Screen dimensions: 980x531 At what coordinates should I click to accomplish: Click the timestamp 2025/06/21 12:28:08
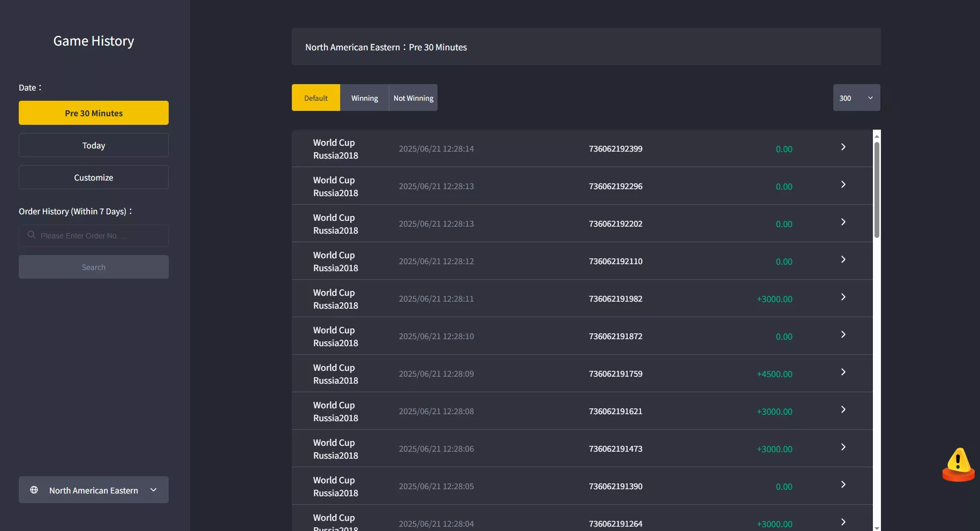tap(436, 411)
